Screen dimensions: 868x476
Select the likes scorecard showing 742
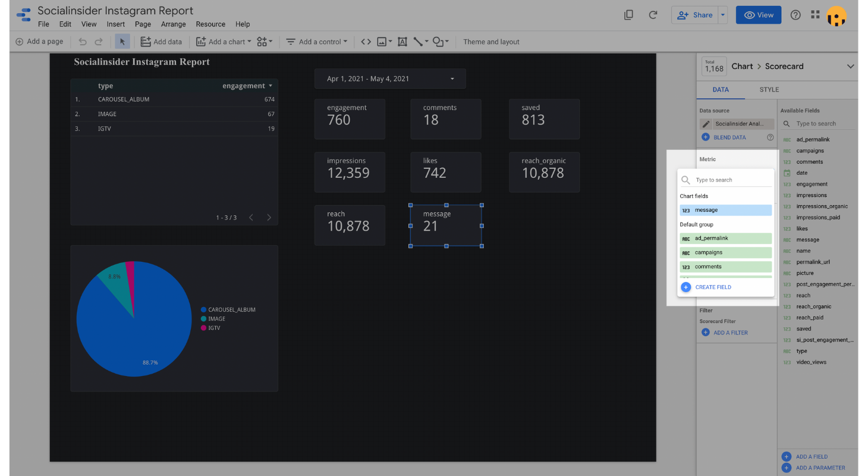pyautogui.click(x=445, y=172)
